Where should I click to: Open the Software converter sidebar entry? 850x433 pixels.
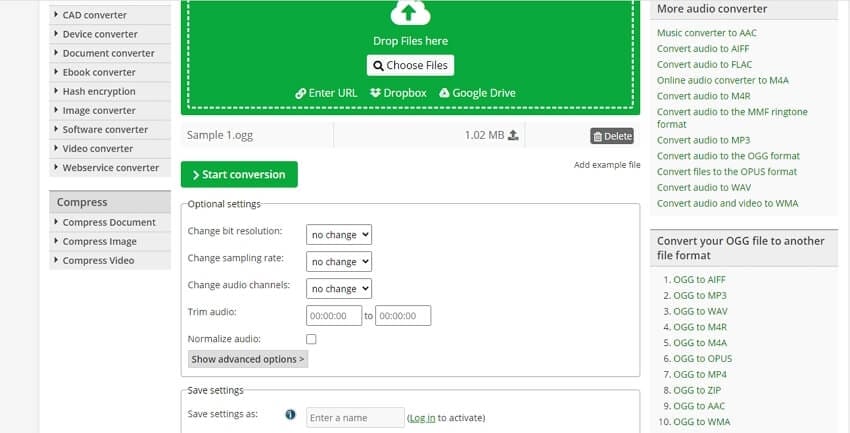click(110, 130)
